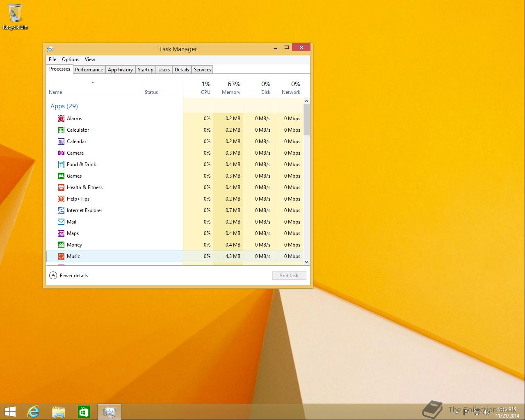Click Internet Explorer memory value 0.7 MB
Screen dimensions: 525x420
tap(233, 210)
